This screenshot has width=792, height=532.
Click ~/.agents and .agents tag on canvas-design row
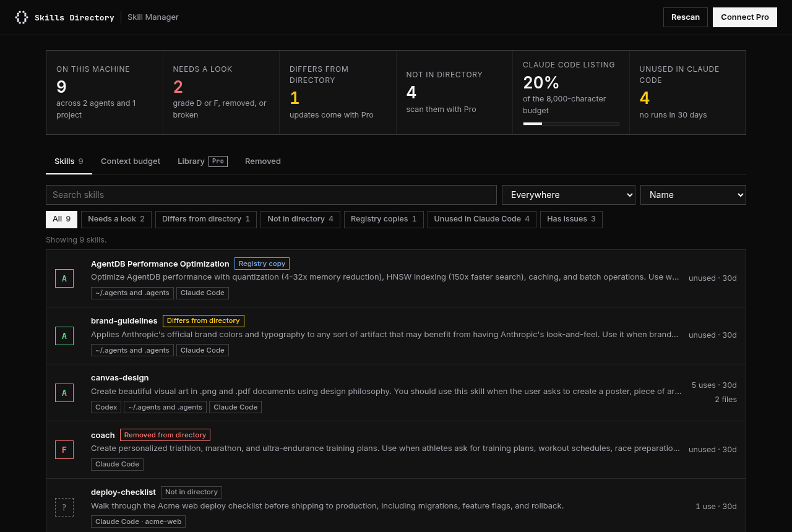tap(165, 407)
